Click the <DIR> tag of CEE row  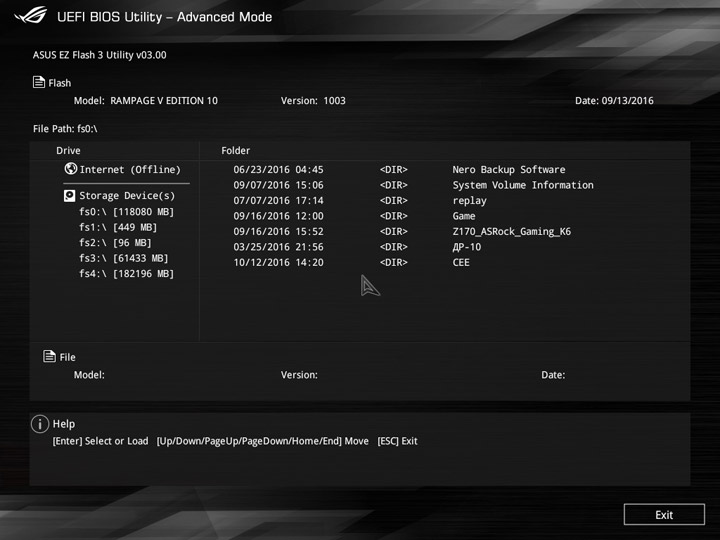click(x=394, y=263)
